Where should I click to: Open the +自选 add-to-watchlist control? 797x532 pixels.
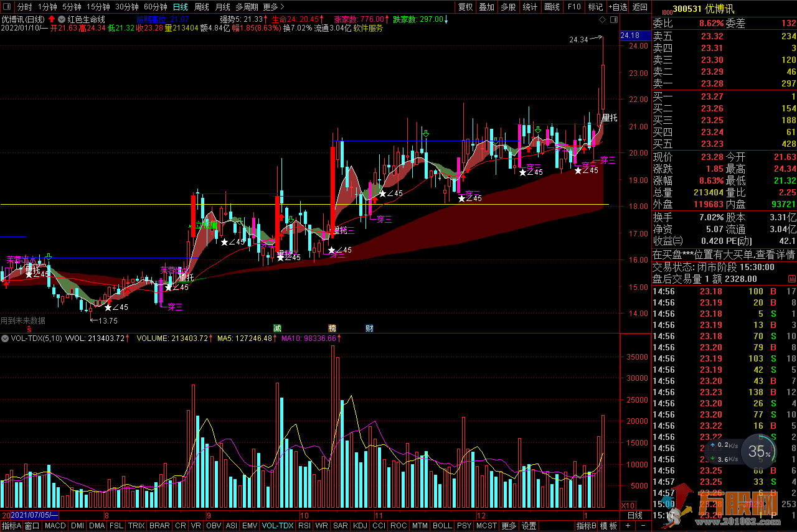tap(616, 7)
